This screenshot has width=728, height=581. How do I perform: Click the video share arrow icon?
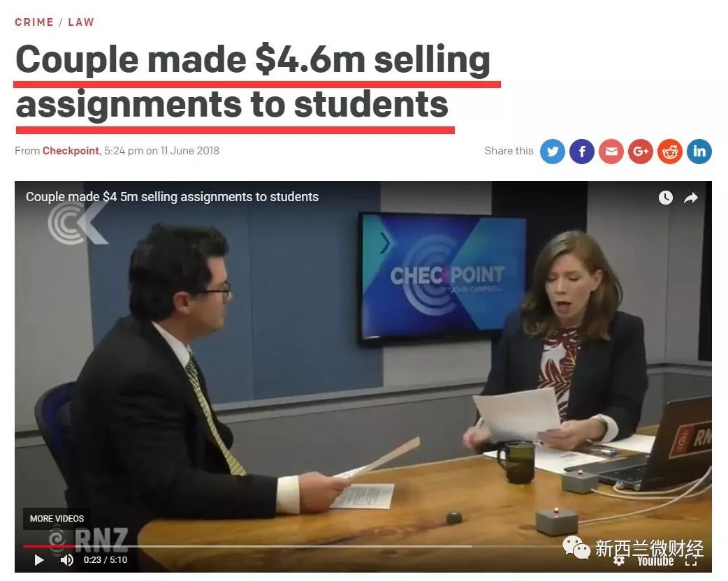point(691,198)
